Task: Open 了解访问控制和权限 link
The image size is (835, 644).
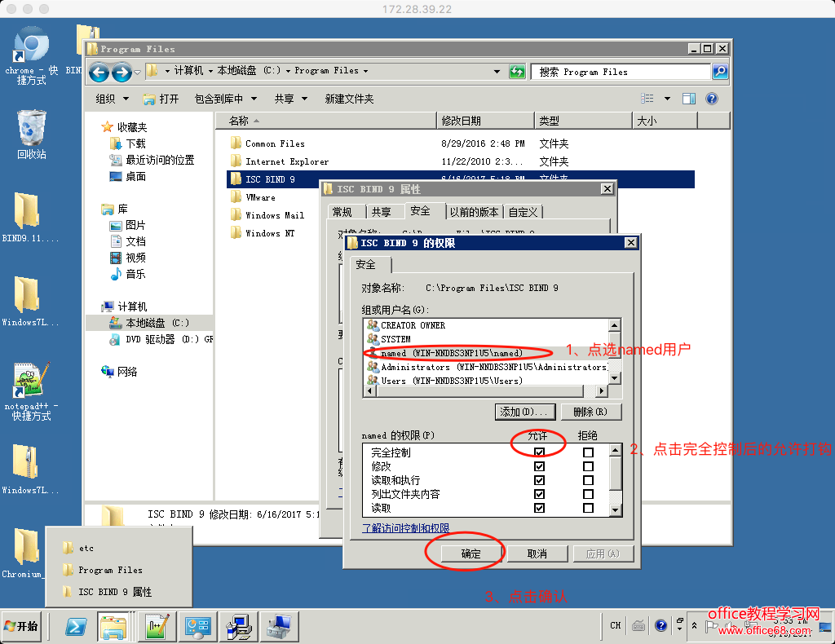Action: tap(406, 528)
